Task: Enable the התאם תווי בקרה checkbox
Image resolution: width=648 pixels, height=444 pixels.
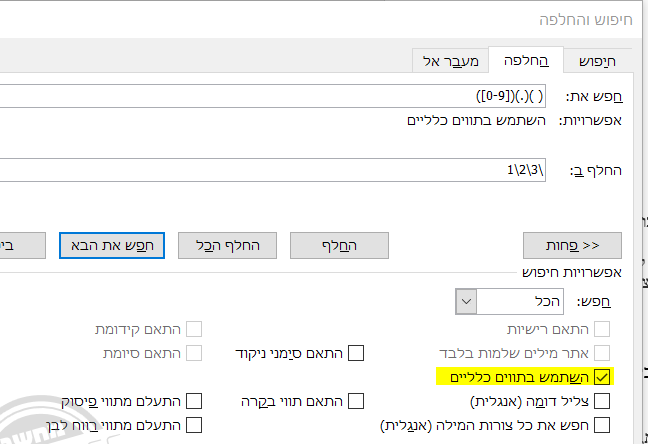Action: pos(355,401)
